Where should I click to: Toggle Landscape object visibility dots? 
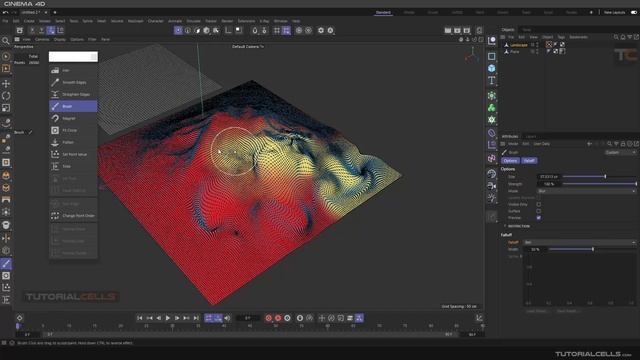(537, 44)
